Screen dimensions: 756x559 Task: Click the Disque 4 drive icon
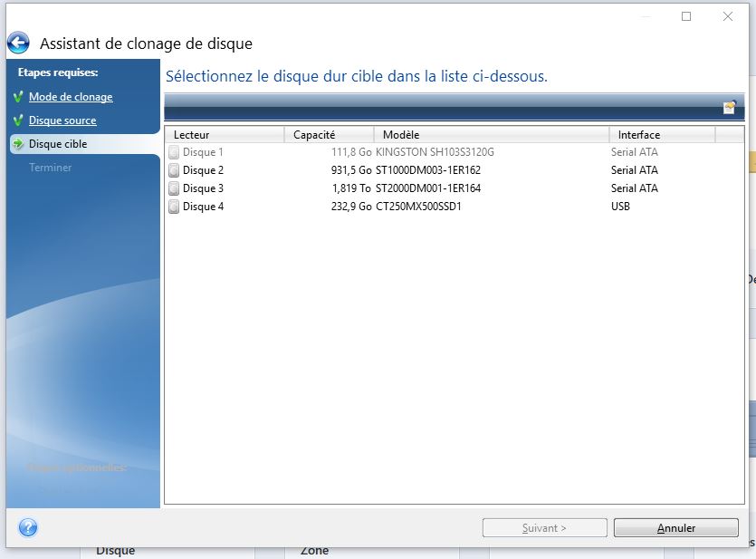(x=174, y=207)
